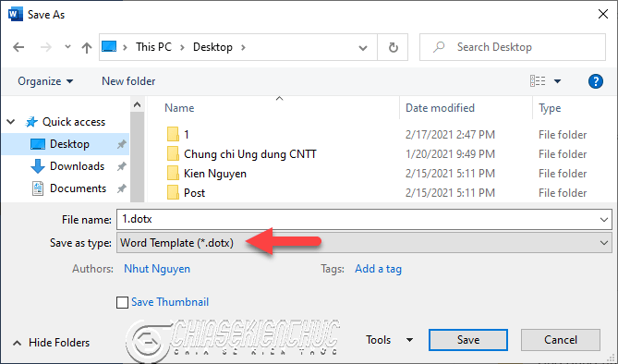Click date 1/20/2021 9:49 PM cell
This screenshot has height=364, width=618.
(450, 154)
